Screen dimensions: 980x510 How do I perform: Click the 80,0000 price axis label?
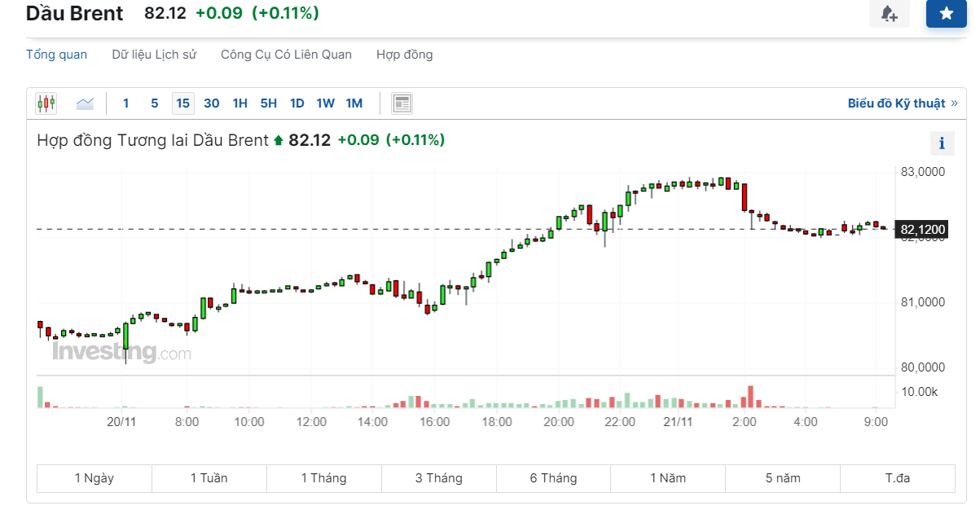pos(923,367)
